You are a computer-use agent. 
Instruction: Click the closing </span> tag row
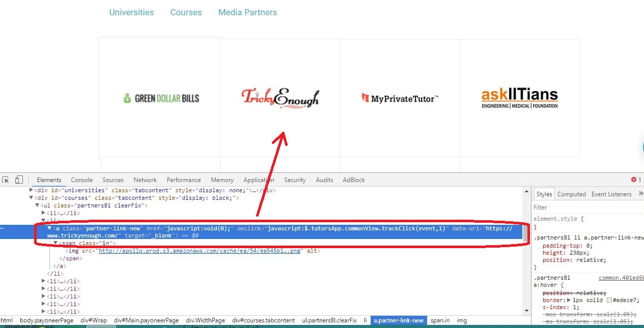click(x=71, y=258)
